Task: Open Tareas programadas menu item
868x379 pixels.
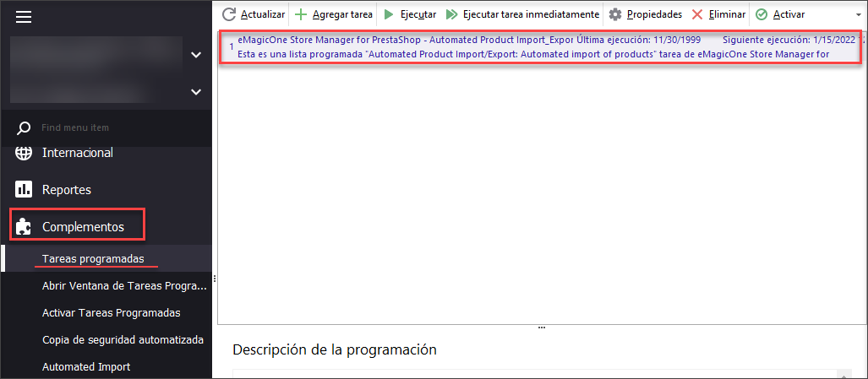Action: [x=93, y=258]
